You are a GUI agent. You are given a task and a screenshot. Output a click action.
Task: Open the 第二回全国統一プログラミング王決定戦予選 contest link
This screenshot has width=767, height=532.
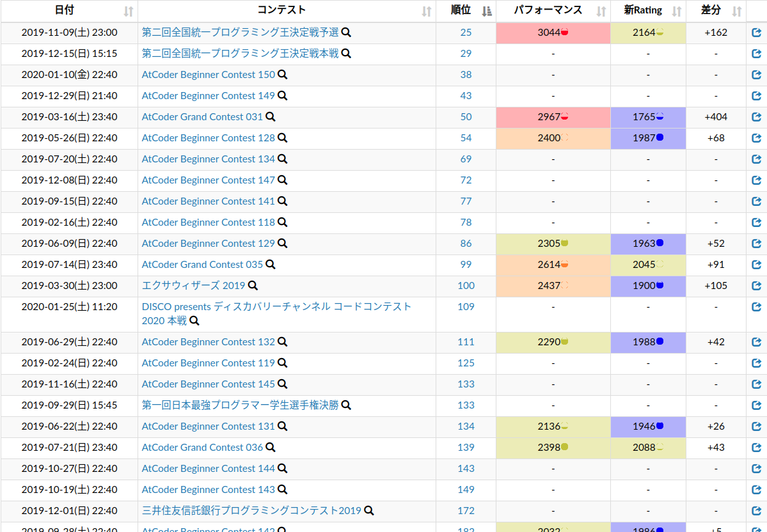[x=240, y=32]
